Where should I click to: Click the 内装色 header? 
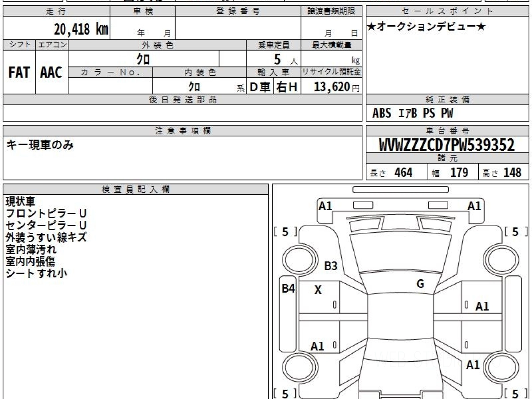[199, 72]
